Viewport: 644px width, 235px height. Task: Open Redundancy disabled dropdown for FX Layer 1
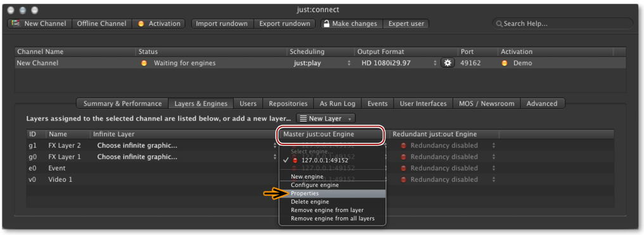coord(448,156)
